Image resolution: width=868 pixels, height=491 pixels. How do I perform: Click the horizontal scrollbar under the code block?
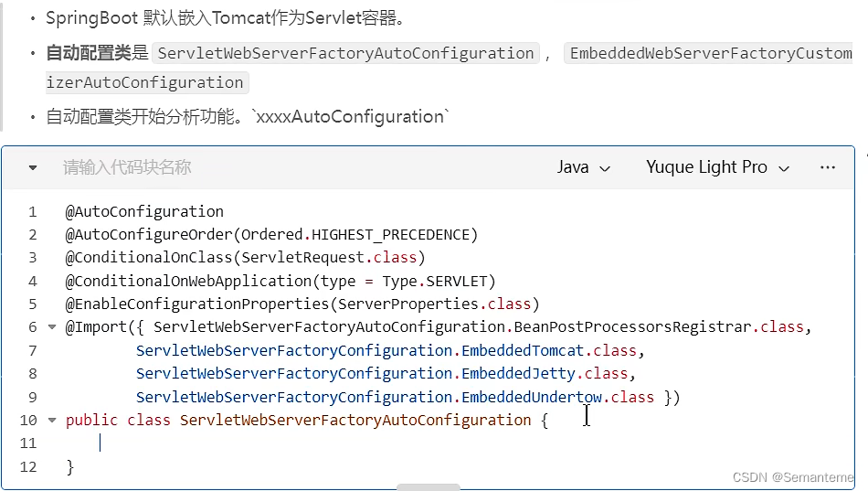click(428, 487)
